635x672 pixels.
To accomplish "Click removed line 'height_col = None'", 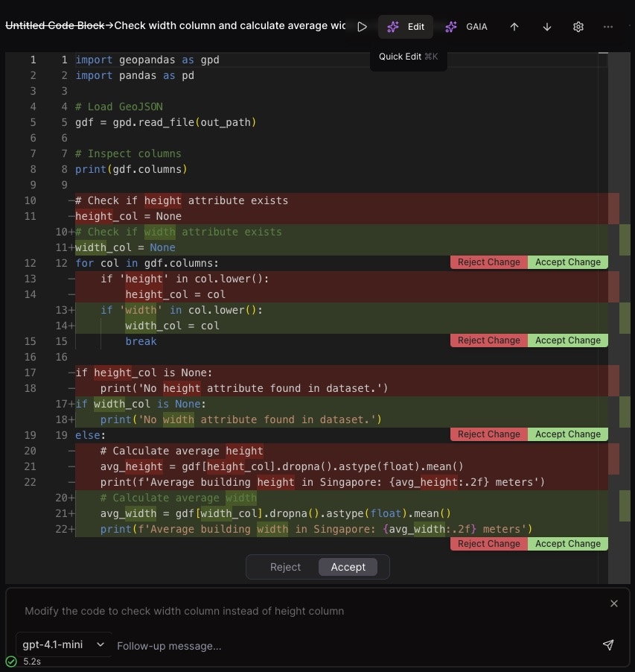I will [129, 216].
